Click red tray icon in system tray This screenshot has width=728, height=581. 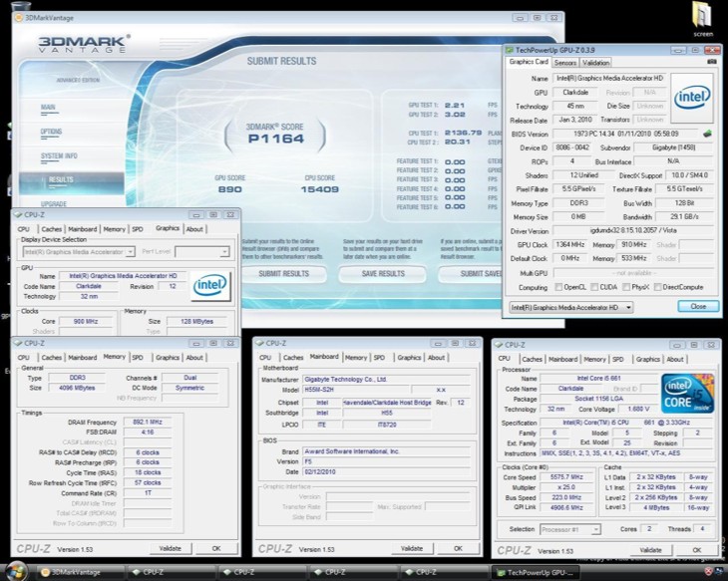point(709,571)
